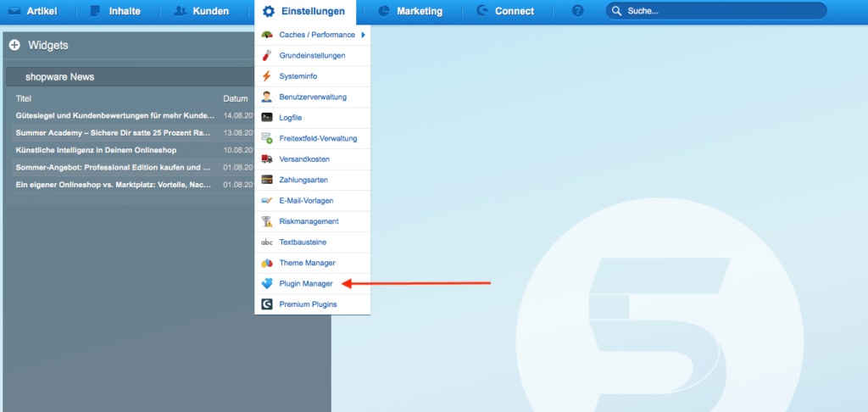The image size is (868, 412).
Task: Open news item Ein eigener Onlineshop vs. Marktplatz
Action: pos(114,185)
